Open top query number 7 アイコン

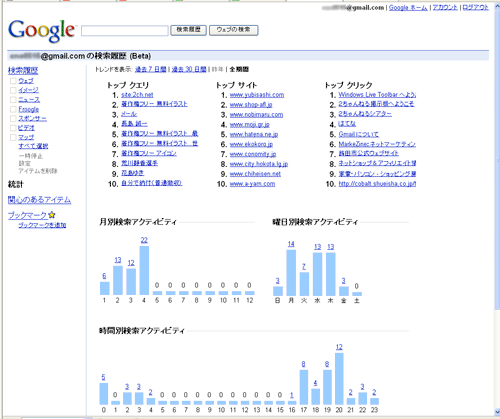click(149, 153)
